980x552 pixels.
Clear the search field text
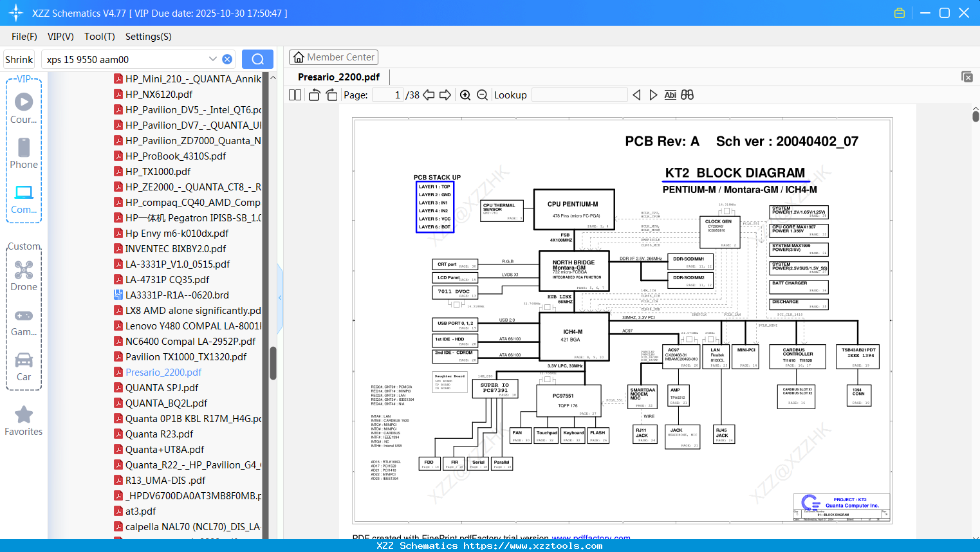[x=227, y=59]
